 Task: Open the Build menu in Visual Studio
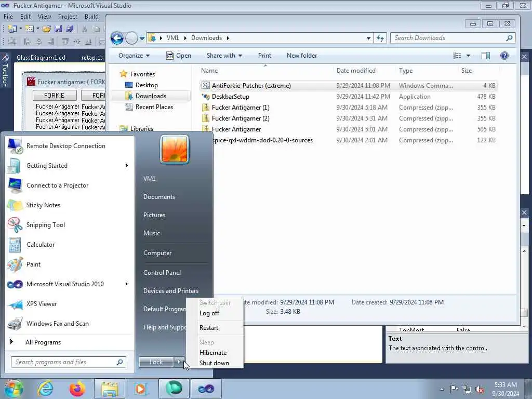click(x=91, y=17)
